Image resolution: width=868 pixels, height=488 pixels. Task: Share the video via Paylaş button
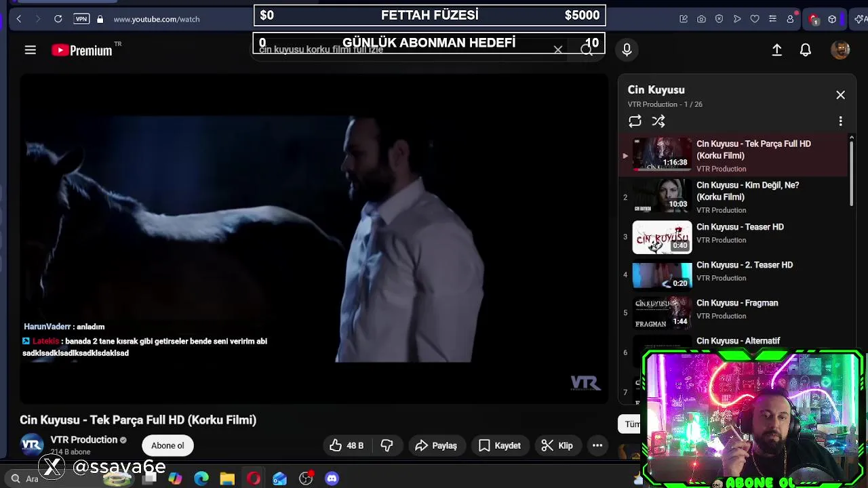437,445
